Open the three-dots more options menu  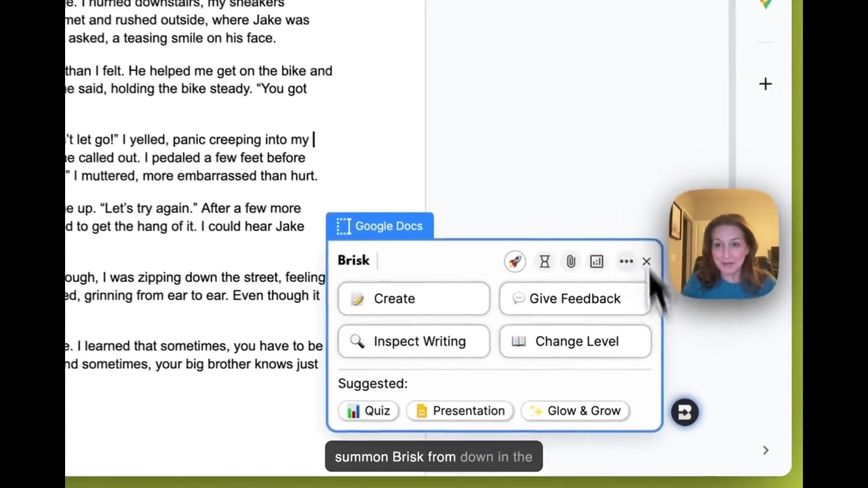[x=626, y=261]
